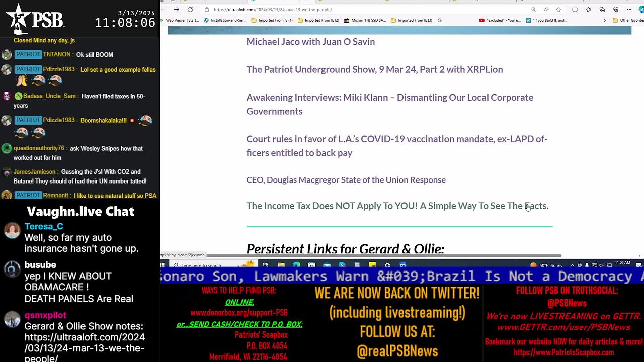Open the zoom magnifier in the address bar
The width and height of the screenshot is (644, 362).
coord(534,9)
